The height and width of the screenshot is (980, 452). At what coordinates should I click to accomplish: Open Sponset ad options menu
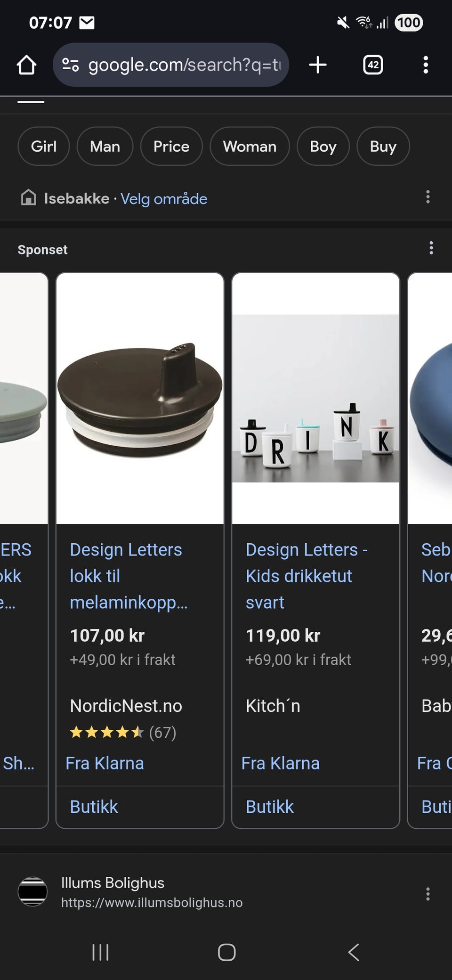[x=431, y=248]
